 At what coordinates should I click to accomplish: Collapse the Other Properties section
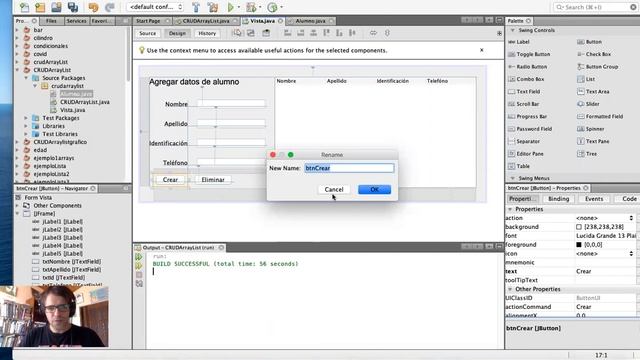510,289
